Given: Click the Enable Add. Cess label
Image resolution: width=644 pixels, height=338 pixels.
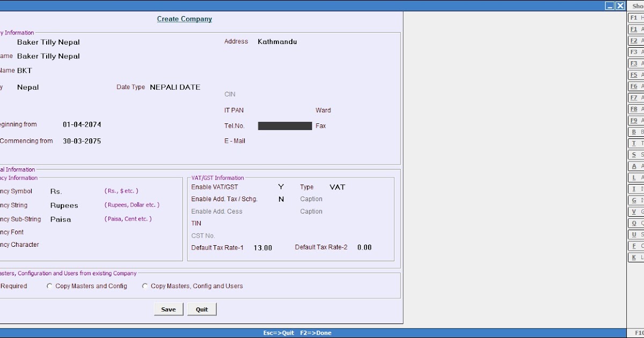Looking at the screenshot, I should 217,211.
